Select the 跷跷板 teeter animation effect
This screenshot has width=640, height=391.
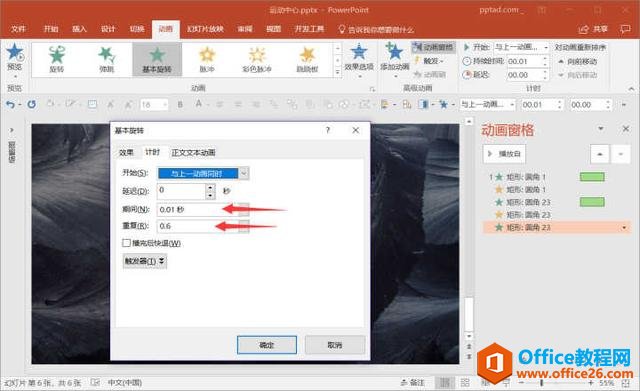point(307,60)
